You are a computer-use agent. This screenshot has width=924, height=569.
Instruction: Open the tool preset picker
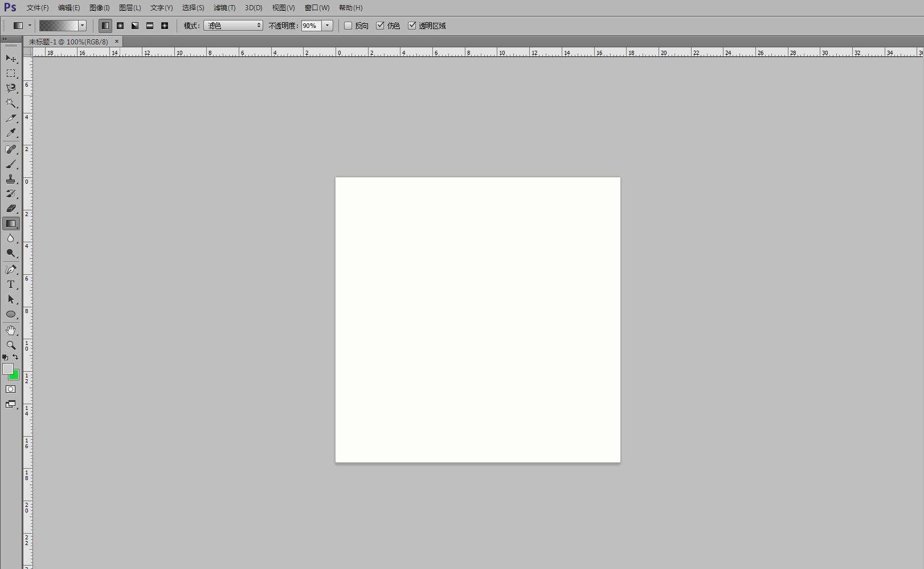pyautogui.click(x=22, y=26)
